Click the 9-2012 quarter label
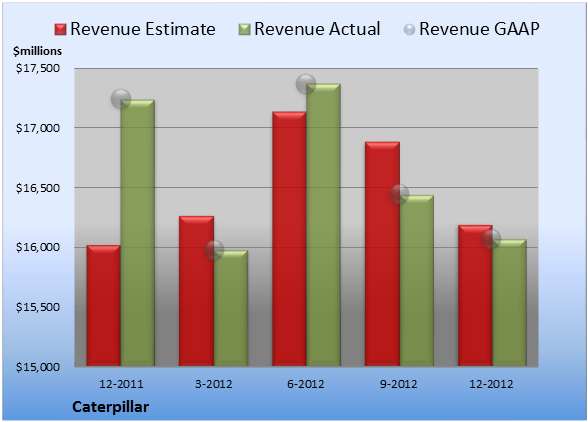The width and height of the screenshot is (588, 422). (398, 384)
